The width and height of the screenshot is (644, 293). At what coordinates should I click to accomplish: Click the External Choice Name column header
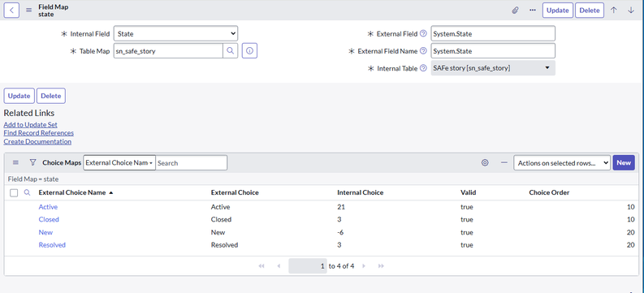pos(72,192)
